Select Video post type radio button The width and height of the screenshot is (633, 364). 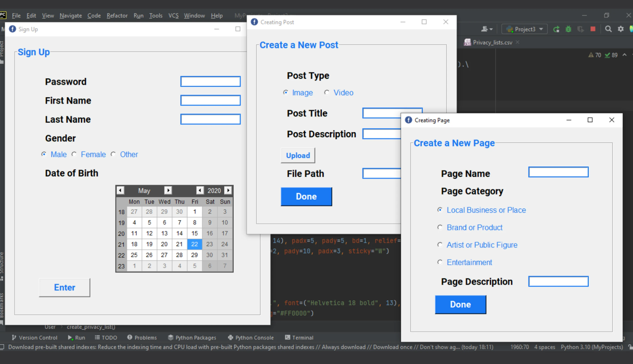(327, 92)
